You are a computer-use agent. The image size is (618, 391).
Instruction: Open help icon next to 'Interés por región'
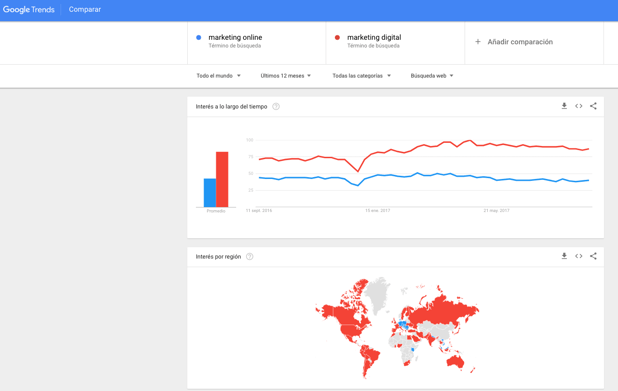pyautogui.click(x=249, y=257)
